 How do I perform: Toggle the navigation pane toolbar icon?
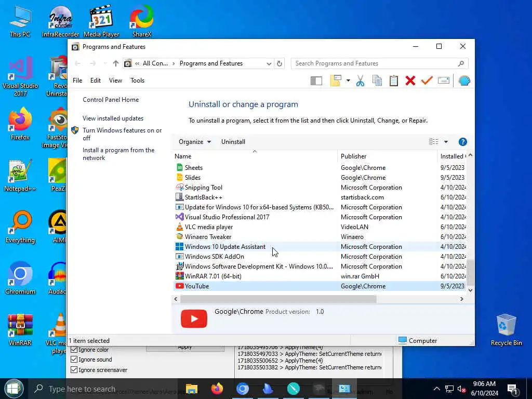pos(316,81)
